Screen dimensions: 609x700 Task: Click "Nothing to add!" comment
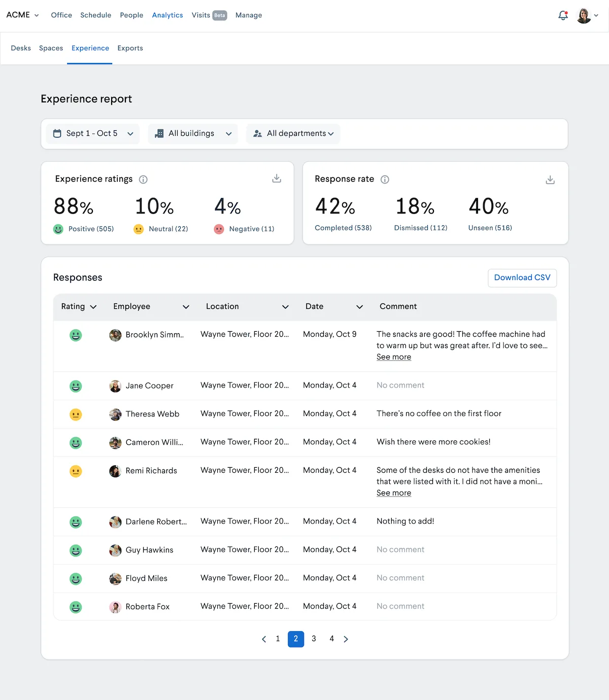pyautogui.click(x=405, y=521)
